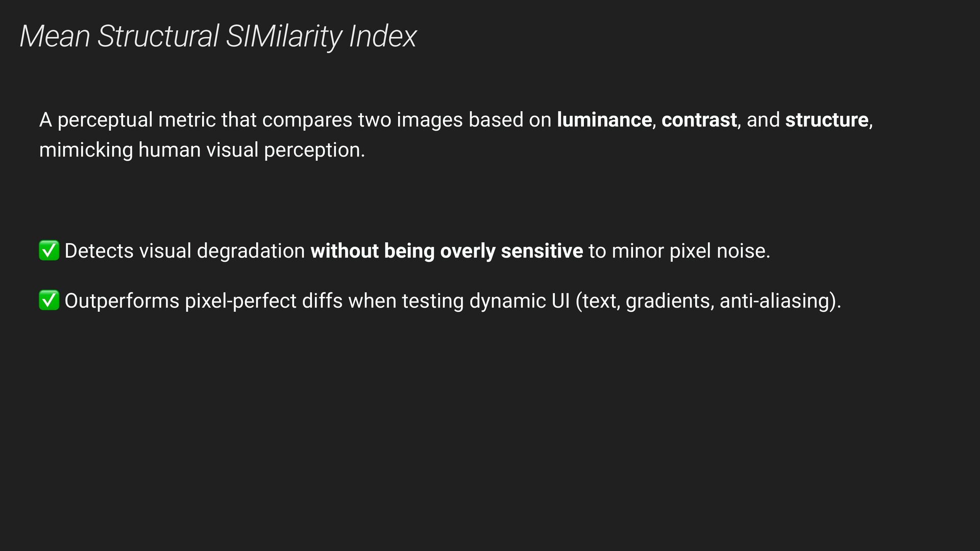Viewport: 980px width, 551px height.
Task: Click the word 'SIMilarity' in the title
Action: pyautogui.click(x=283, y=37)
